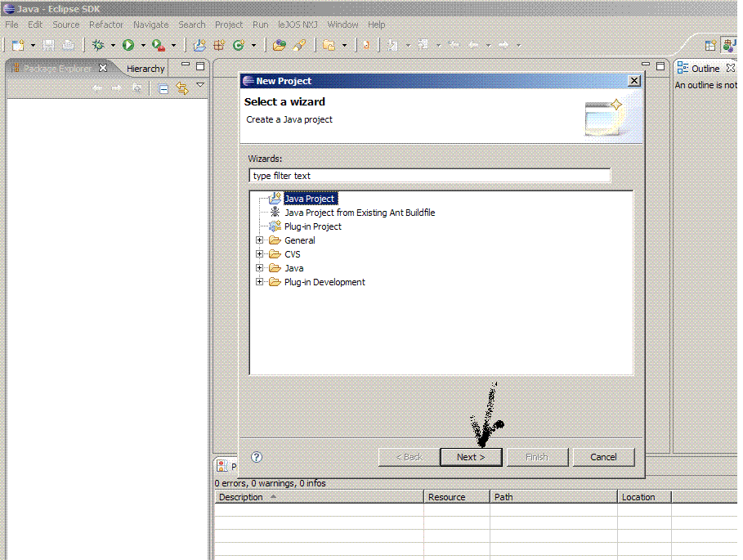Screen dimensions: 743x560
Task: Expand the Plug-in Development folder
Action: click(x=259, y=281)
